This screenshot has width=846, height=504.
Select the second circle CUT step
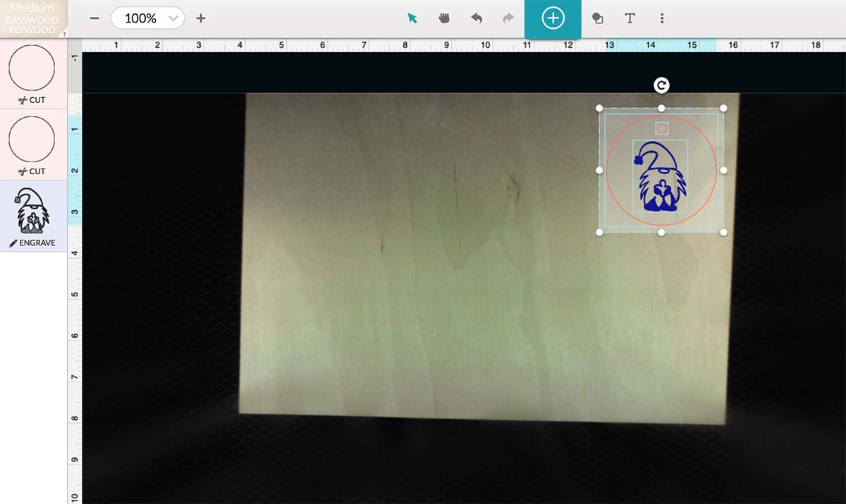pos(33,145)
